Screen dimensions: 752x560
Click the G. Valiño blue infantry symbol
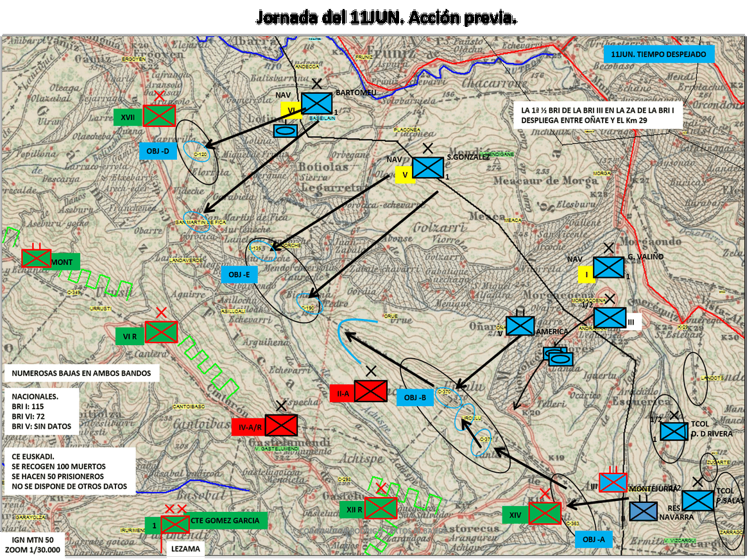pyautogui.click(x=609, y=267)
